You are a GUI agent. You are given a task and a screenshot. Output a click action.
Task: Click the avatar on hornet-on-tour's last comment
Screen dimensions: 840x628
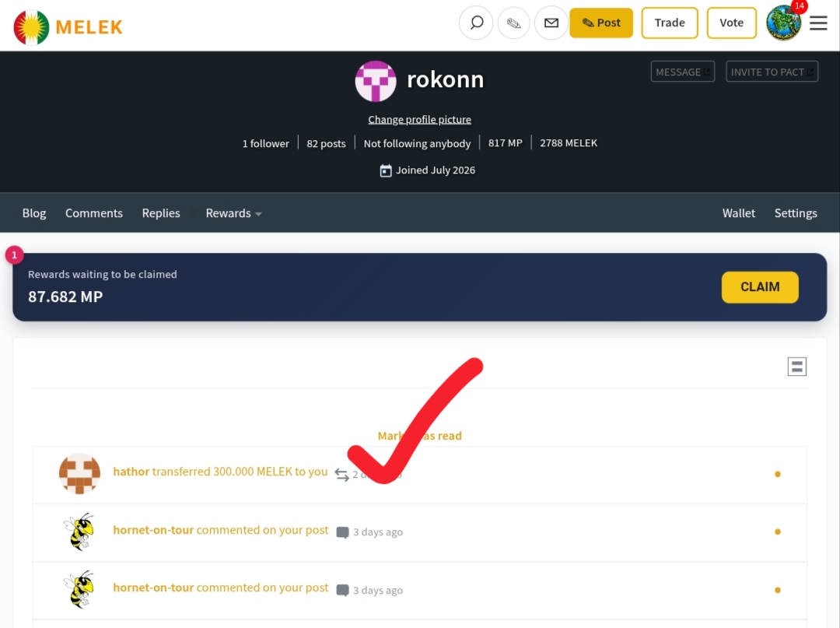pos(79,589)
